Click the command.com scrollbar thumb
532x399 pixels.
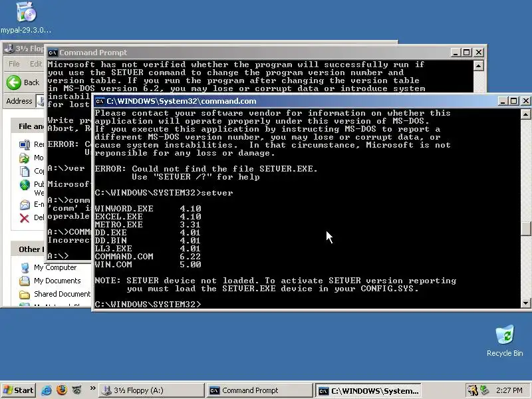click(525, 228)
